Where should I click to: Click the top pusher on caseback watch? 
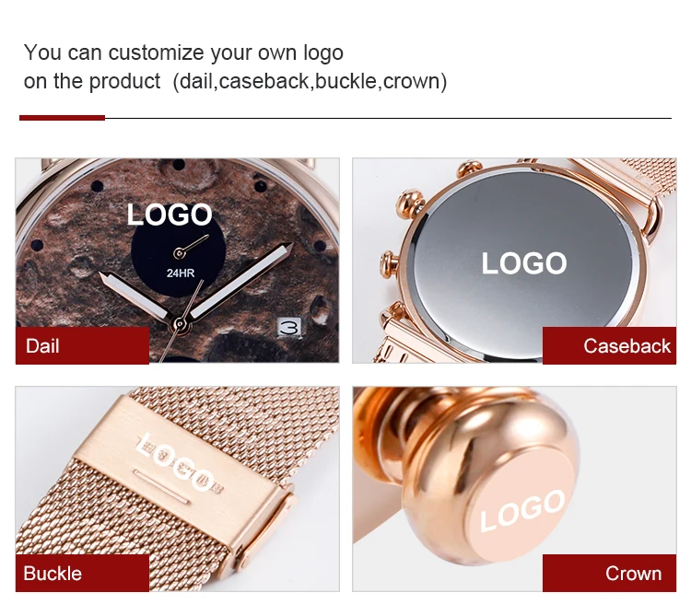coord(470,168)
